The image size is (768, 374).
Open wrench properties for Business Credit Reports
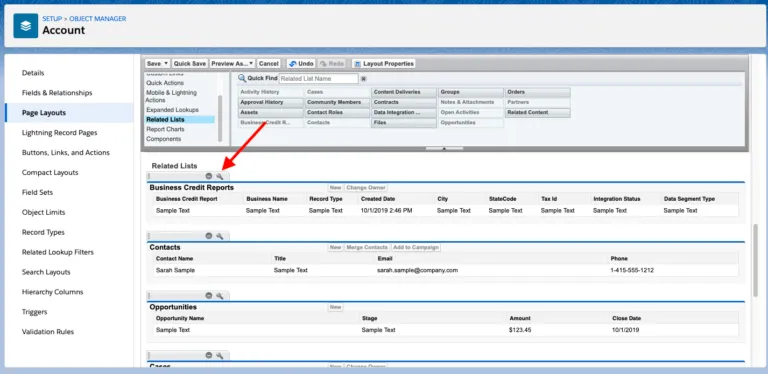pyautogui.click(x=219, y=176)
